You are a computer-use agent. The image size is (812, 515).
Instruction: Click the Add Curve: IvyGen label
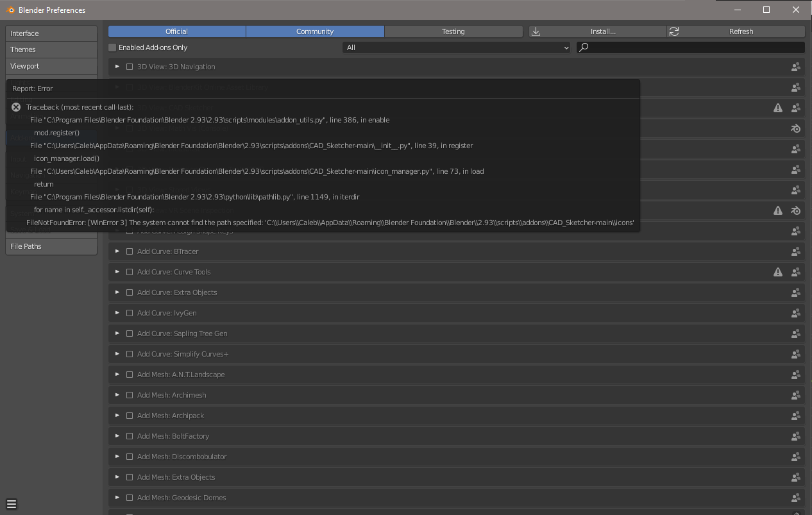click(167, 313)
